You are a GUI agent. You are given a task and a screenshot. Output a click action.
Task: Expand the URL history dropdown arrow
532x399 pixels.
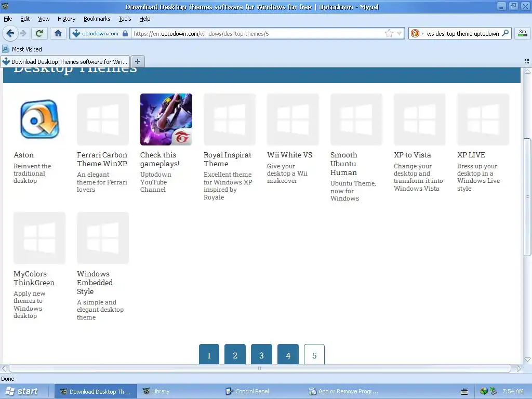pos(400,33)
